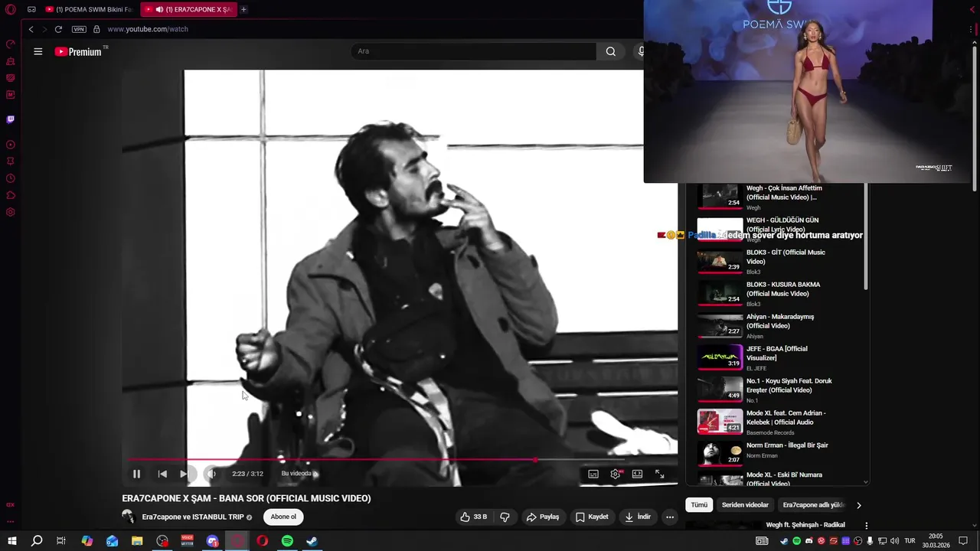Open video player settings gear
980x551 pixels.
click(616, 474)
